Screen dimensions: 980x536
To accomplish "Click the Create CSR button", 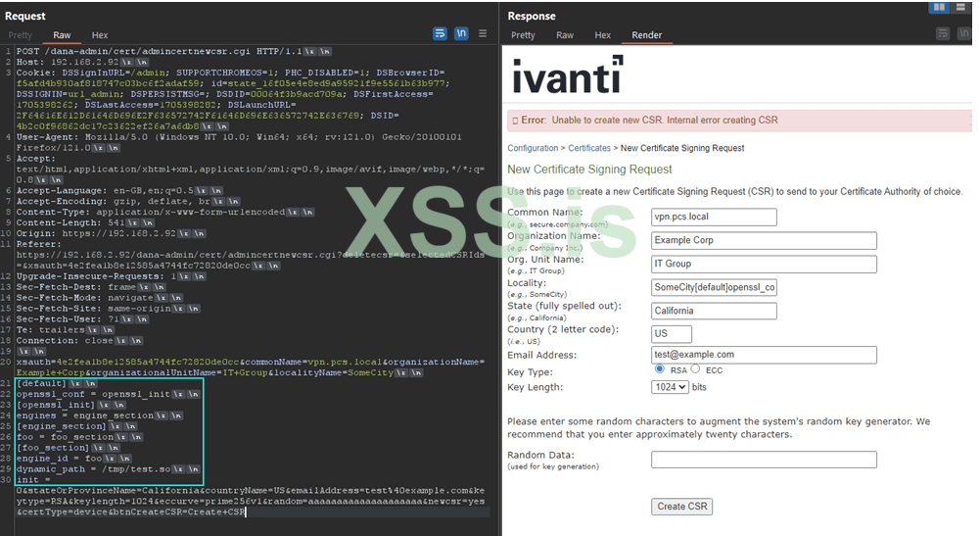I will (681, 506).
